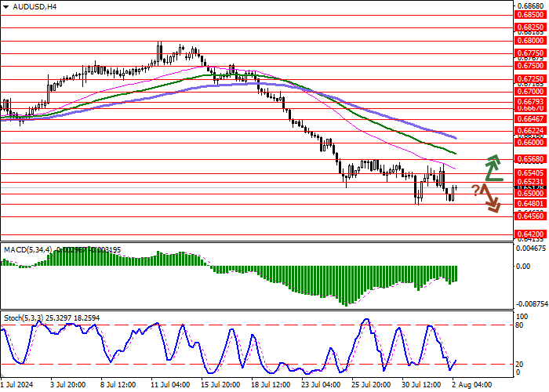Click the 0.65405 price level label
The height and width of the screenshot is (392, 549).
click(x=530, y=173)
